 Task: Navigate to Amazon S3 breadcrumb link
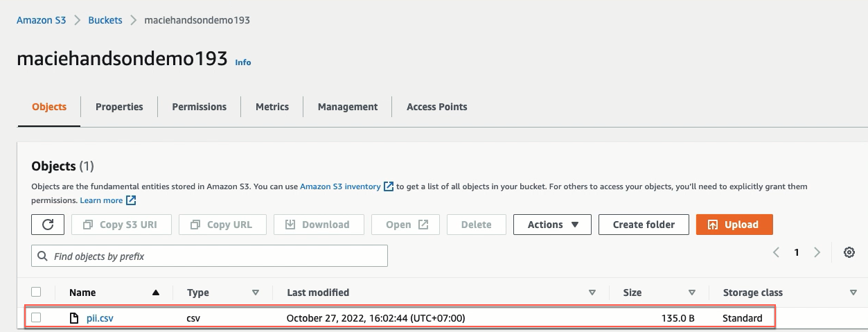42,20
